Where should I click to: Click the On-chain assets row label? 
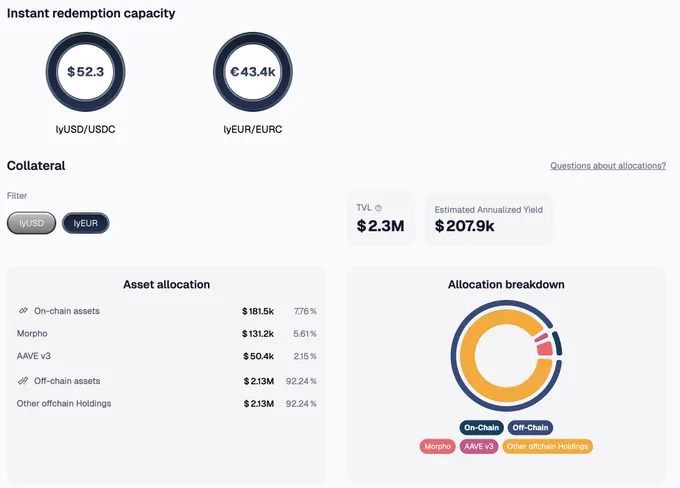click(x=67, y=311)
